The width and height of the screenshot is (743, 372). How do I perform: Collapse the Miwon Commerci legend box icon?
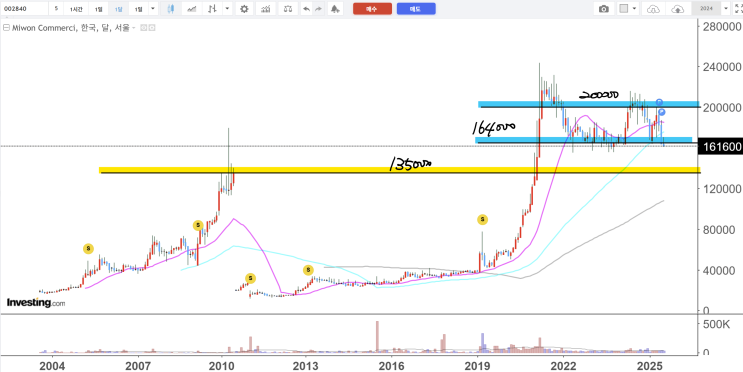(6, 28)
